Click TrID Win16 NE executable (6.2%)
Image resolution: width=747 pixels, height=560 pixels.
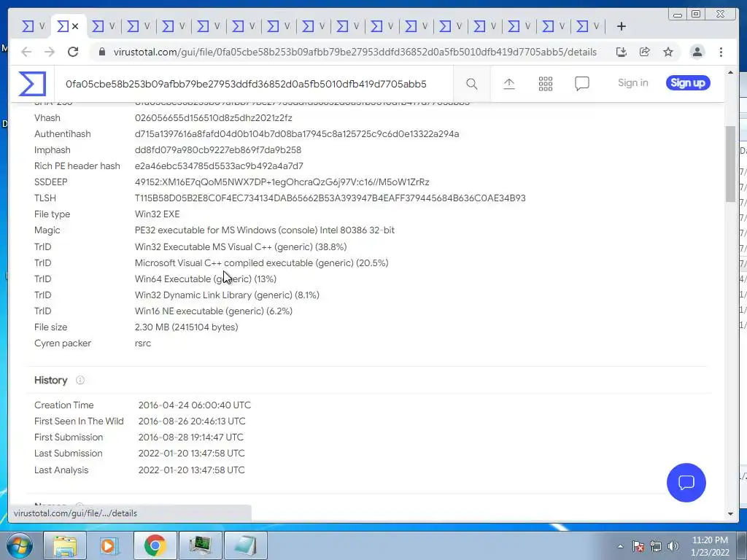tap(214, 311)
